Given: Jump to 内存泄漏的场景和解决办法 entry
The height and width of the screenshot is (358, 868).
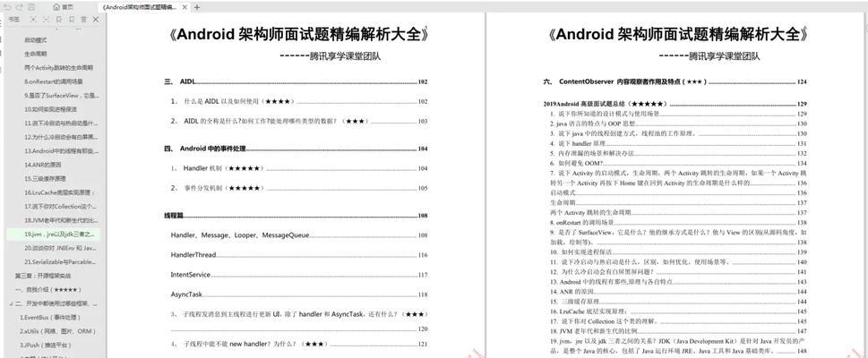Looking at the screenshot, I should [678, 153].
